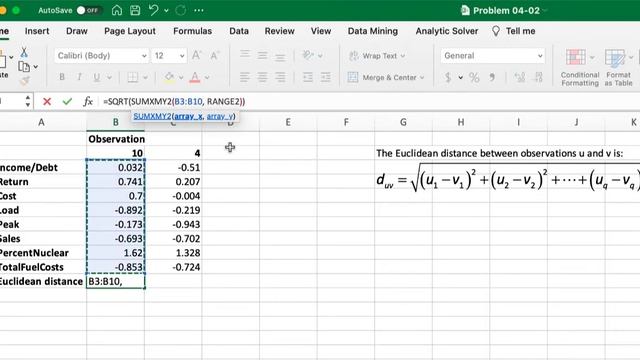Viewport: 640px width, 360px height.
Task: Click the Align Right icon
Action: [x=280, y=77]
